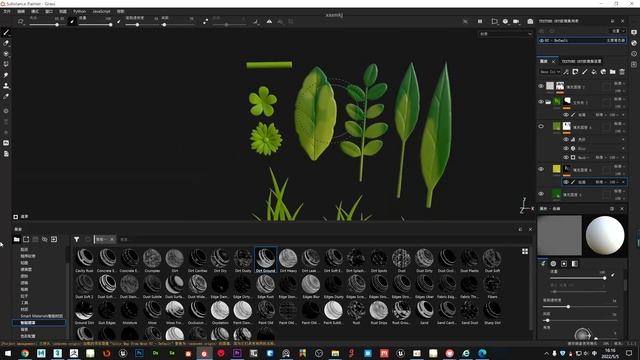Click the lazy mouse icon in top toolbar

click(205, 21)
